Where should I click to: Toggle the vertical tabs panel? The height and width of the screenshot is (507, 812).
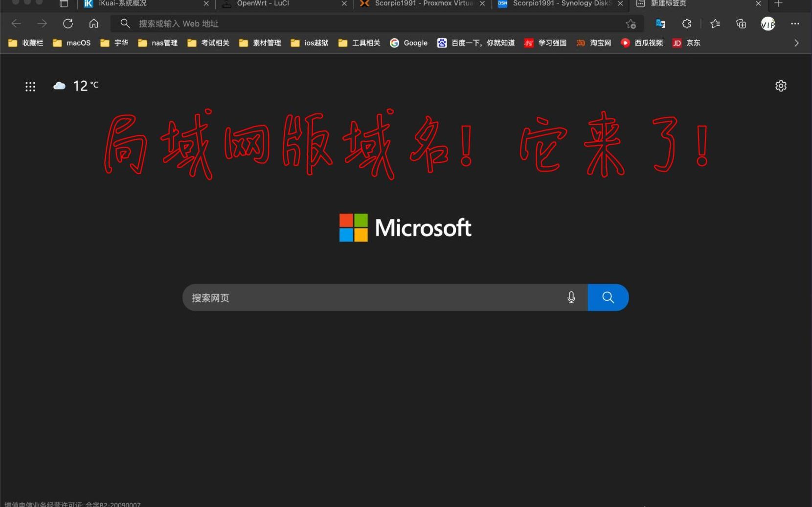pyautogui.click(x=64, y=3)
